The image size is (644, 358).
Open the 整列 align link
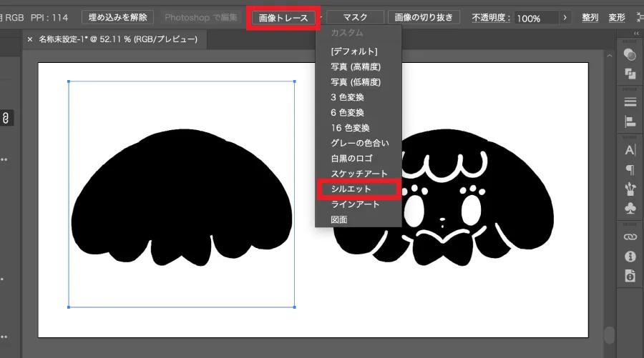[590, 18]
